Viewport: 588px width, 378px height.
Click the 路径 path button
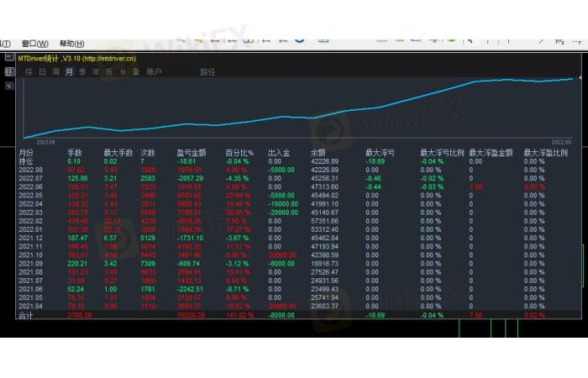pos(207,72)
